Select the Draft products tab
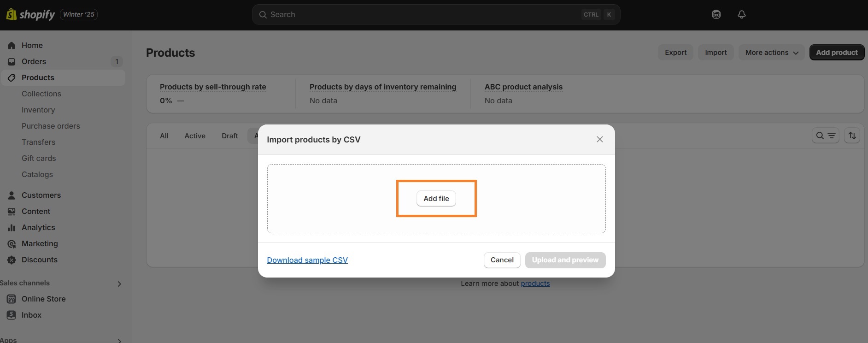This screenshot has width=868, height=343. (229, 136)
